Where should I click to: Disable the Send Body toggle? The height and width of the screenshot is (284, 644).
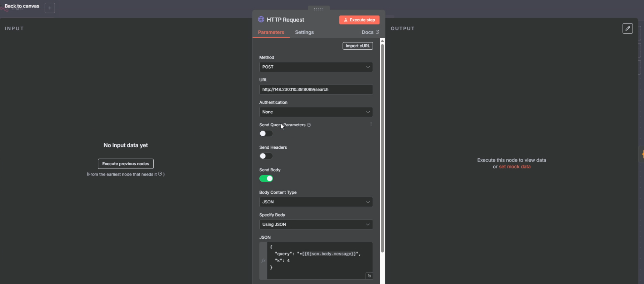tap(266, 178)
